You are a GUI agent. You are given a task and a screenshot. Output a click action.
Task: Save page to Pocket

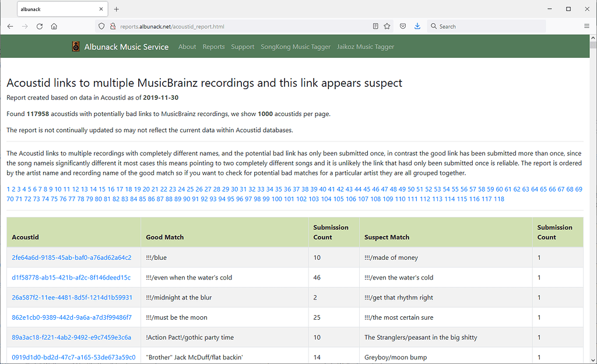[x=403, y=26]
